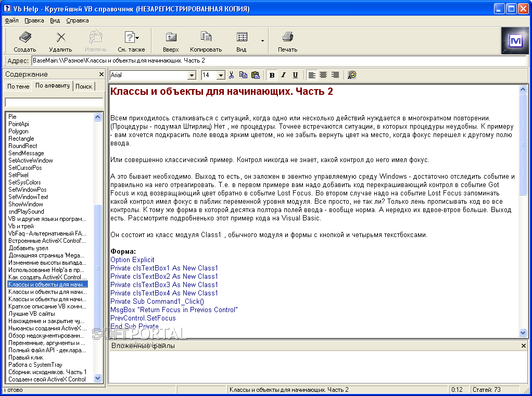The image size is (532, 396).
Task: Click the Адрес address field
Action: point(279,61)
